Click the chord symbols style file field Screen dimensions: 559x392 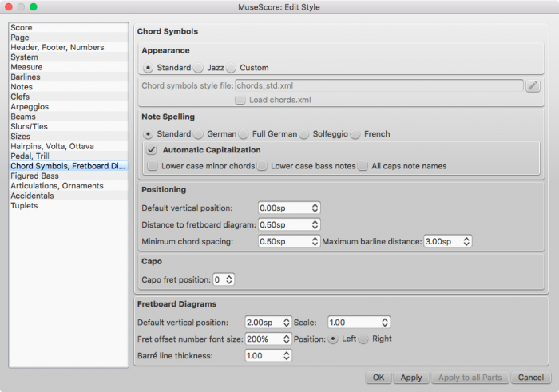[x=379, y=86]
